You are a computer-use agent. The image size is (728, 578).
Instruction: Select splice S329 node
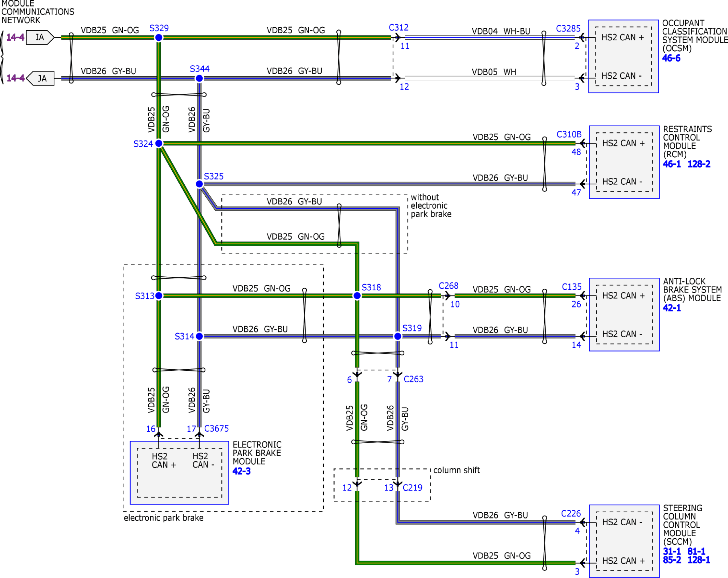pos(159,38)
